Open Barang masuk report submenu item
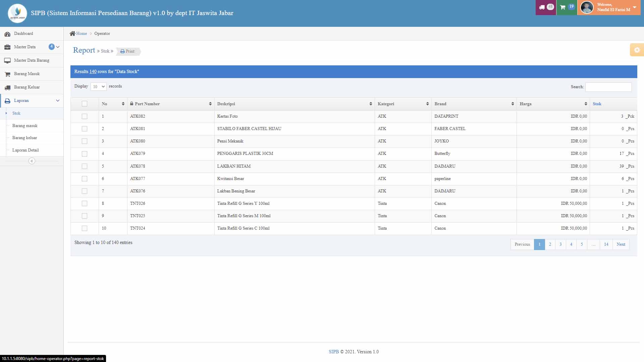The height and width of the screenshot is (362, 644). 25,126
